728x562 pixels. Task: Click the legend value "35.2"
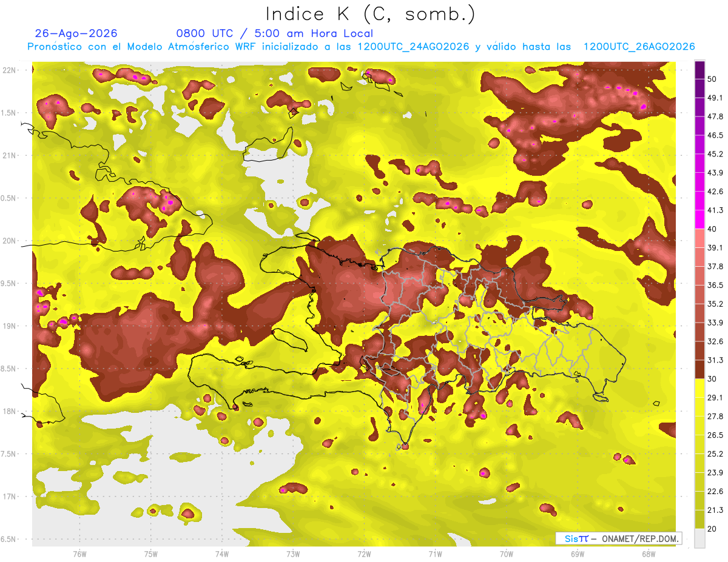pyautogui.click(x=716, y=304)
